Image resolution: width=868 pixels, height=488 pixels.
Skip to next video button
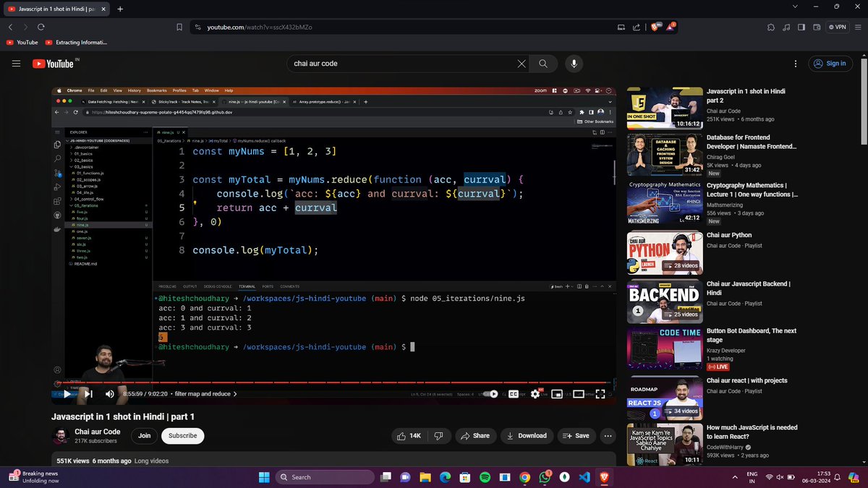pyautogui.click(x=88, y=394)
